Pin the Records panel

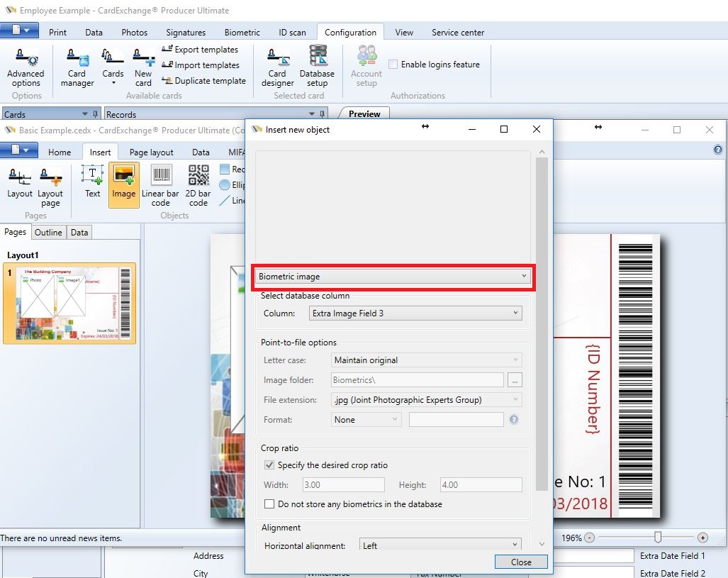pyautogui.click(x=323, y=114)
